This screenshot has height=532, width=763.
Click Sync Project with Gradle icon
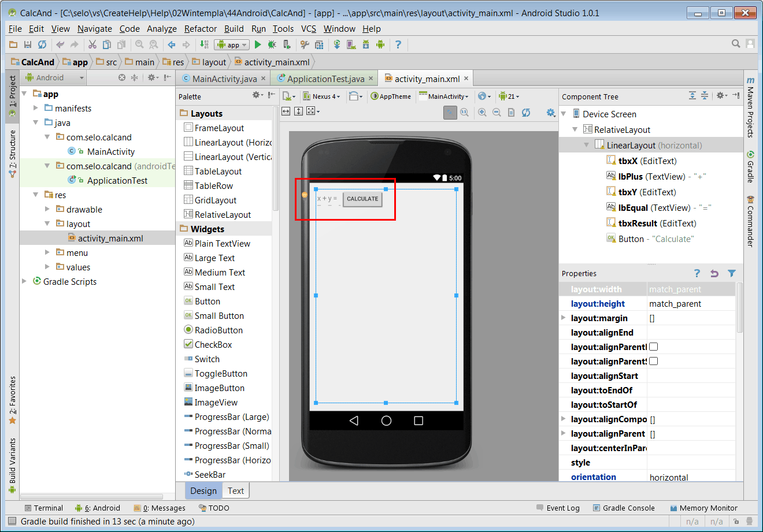click(x=337, y=44)
